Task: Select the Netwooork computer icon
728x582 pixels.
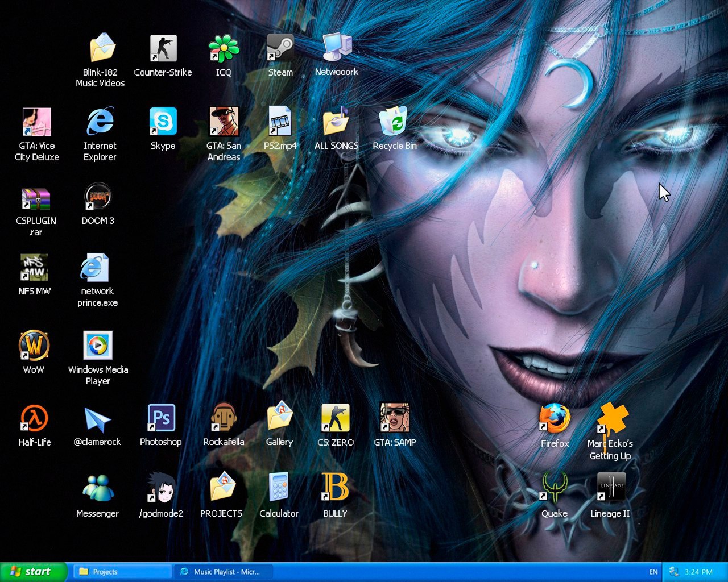Action: [337, 47]
